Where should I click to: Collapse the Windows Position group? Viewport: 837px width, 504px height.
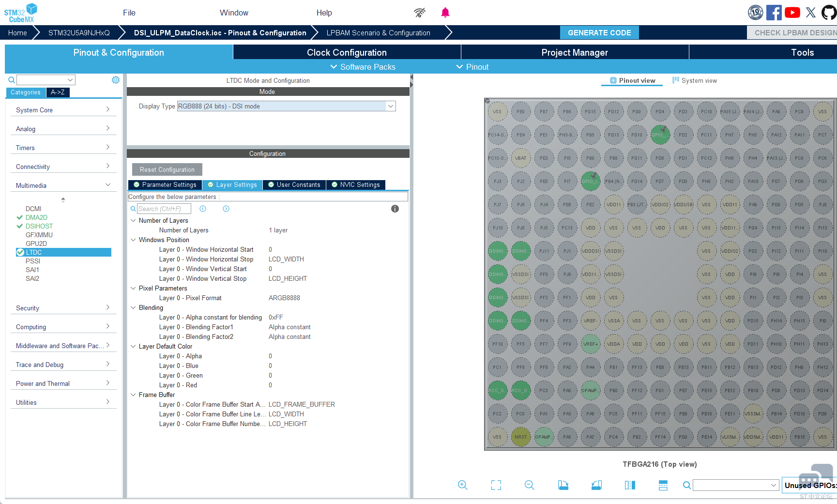pos(133,240)
